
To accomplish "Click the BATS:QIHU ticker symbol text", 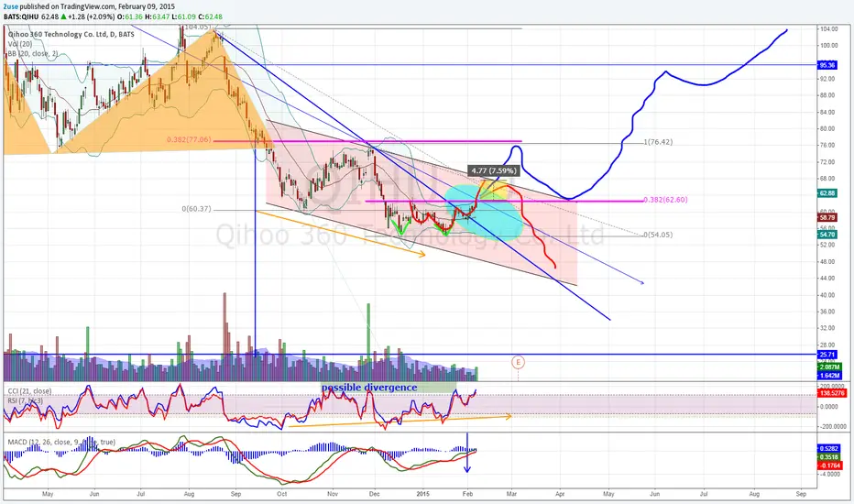I will (x=21, y=16).
